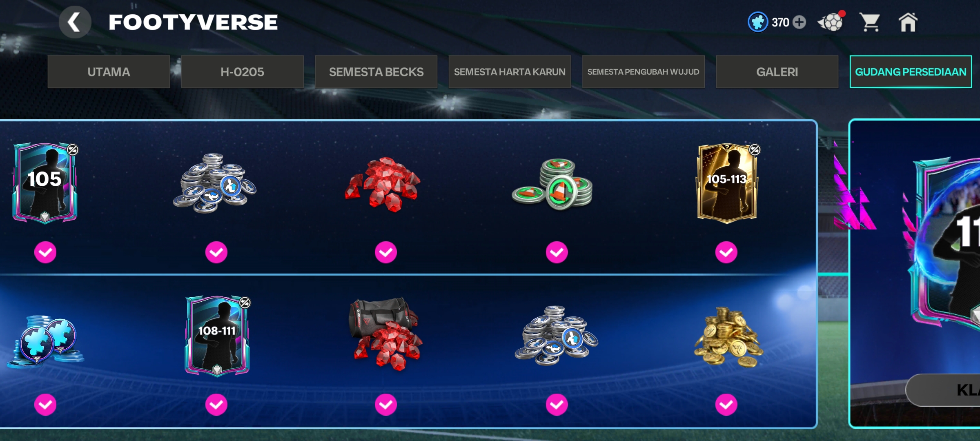Go back using the arrow beside FOOTYVERSE
The width and height of the screenshot is (980, 441).
tap(75, 22)
